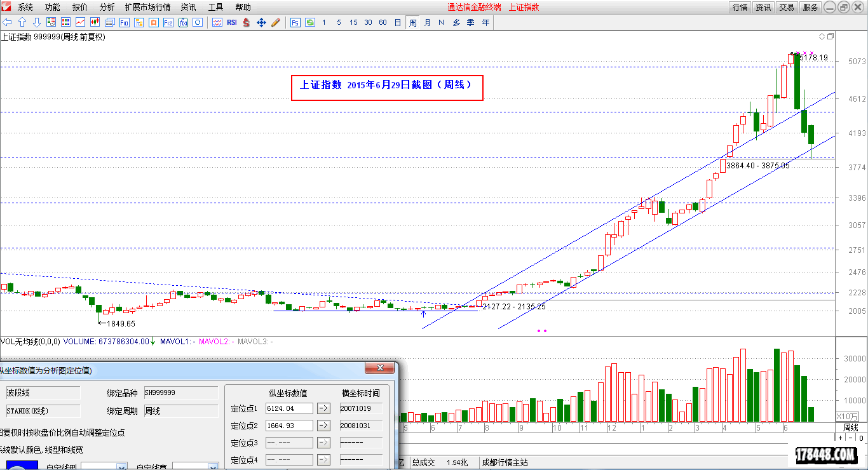Switch to 15-minute period
The image size is (868, 470).
coord(353,22)
